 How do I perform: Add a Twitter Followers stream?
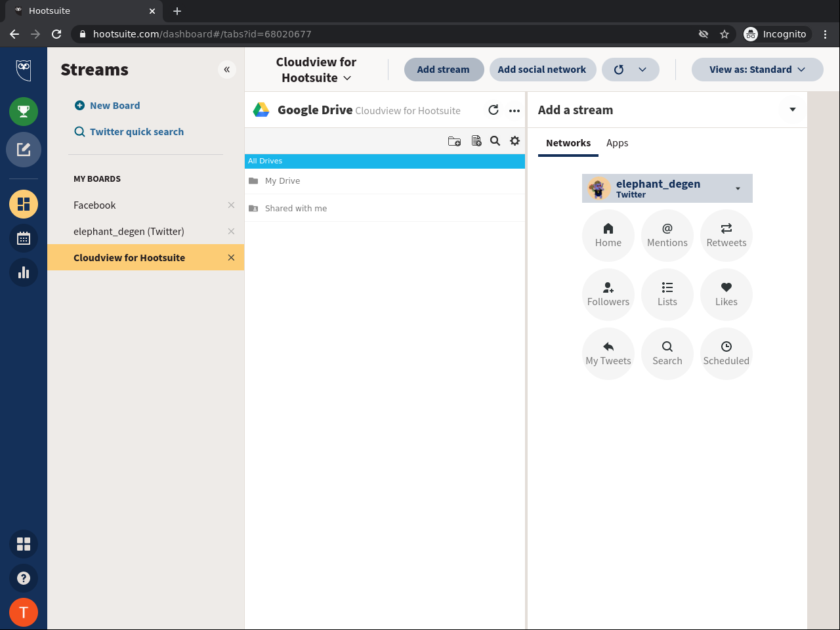(608, 295)
